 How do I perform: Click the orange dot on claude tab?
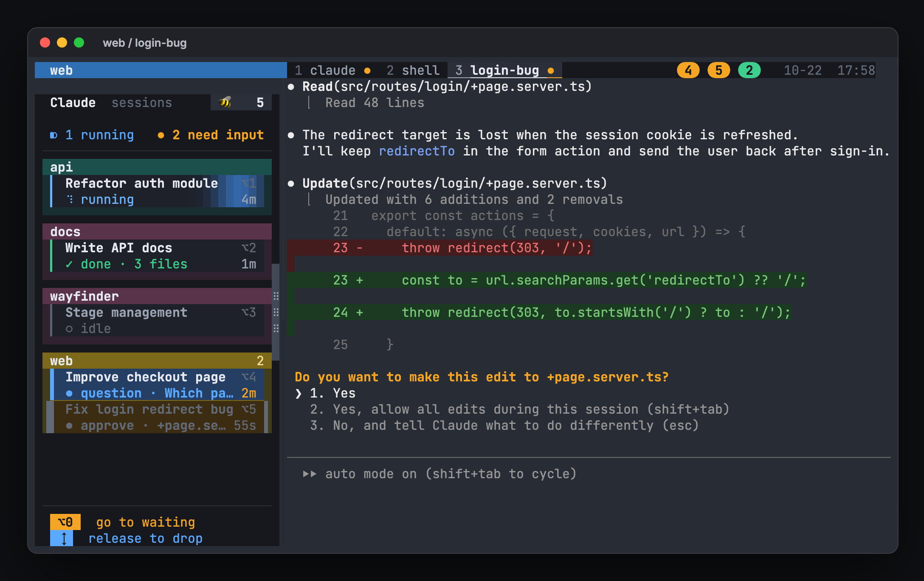pos(367,71)
